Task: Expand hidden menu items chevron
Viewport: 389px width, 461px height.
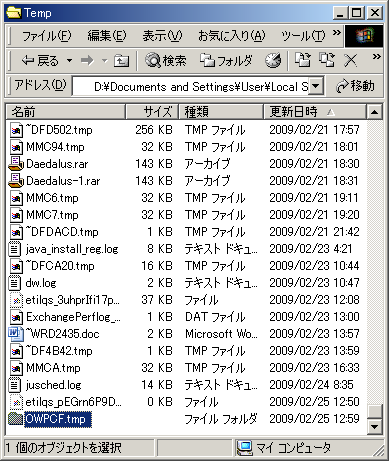Action: click(337, 33)
